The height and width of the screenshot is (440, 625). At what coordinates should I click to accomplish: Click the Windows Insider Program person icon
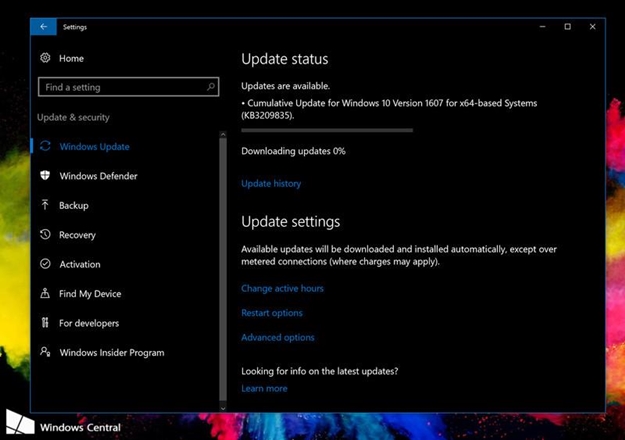pos(45,352)
